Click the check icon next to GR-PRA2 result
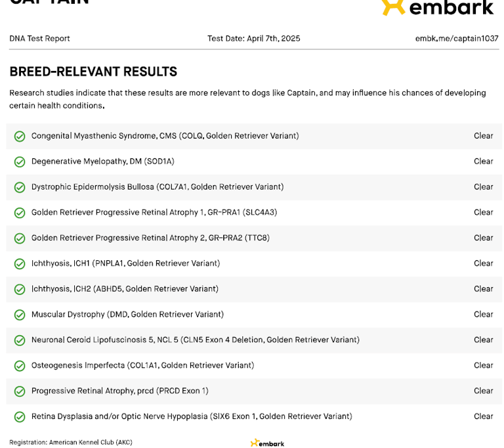The height and width of the screenshot is (448, 504). (20, 238)
